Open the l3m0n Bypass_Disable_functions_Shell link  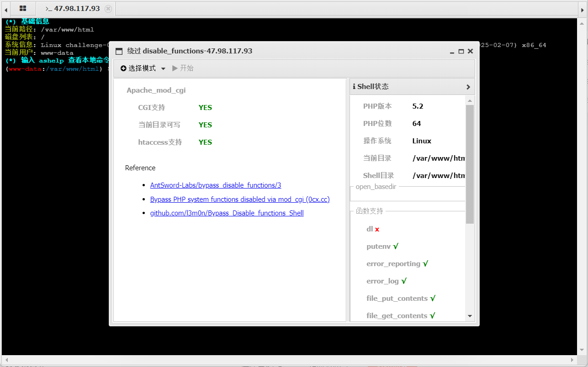[227, 213]
